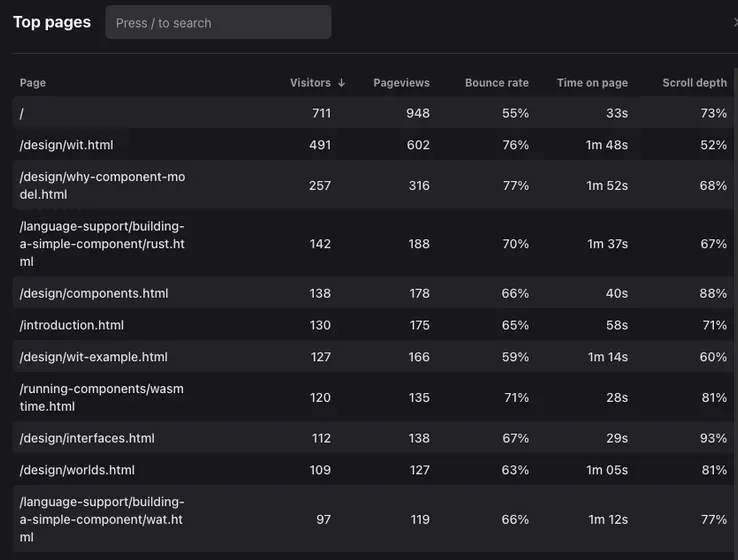Sort by the Visitors column header

tap(310, 83)
